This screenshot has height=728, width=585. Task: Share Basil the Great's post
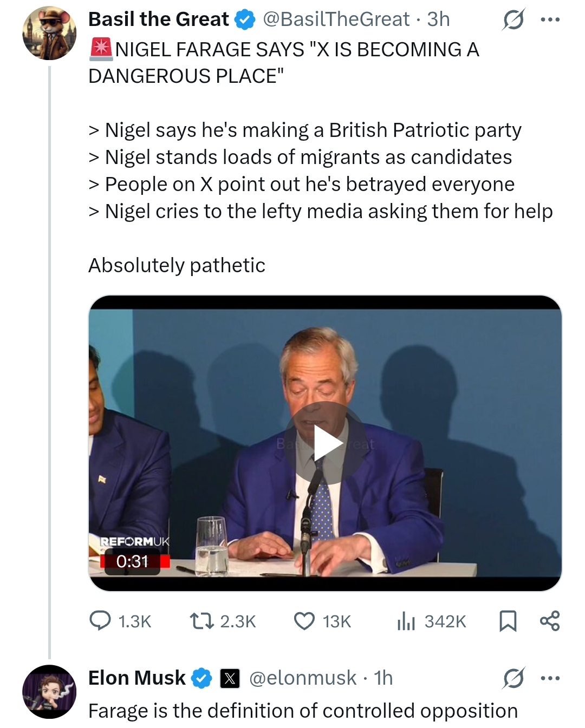[x=550, y=621]
